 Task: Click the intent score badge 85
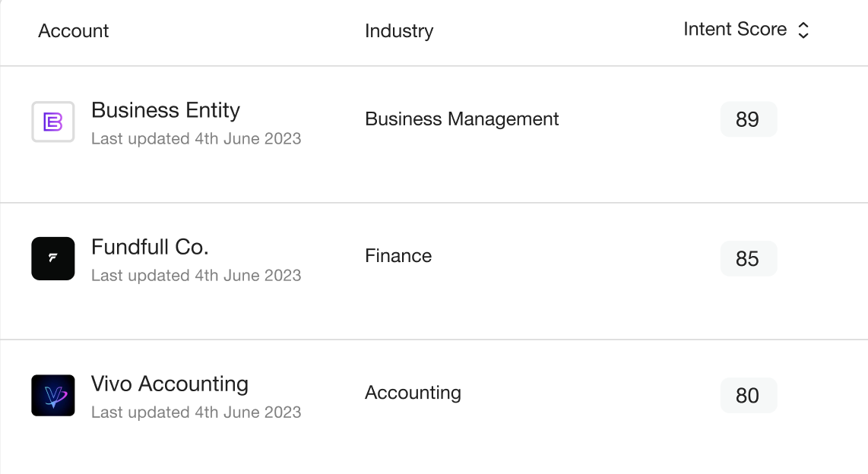pos(749,258)
